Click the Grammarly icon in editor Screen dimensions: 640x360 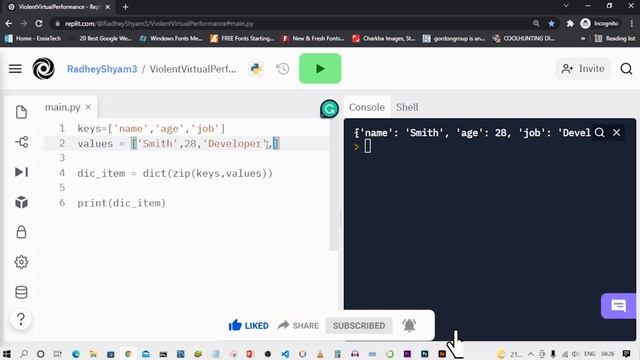pos(329,109)
